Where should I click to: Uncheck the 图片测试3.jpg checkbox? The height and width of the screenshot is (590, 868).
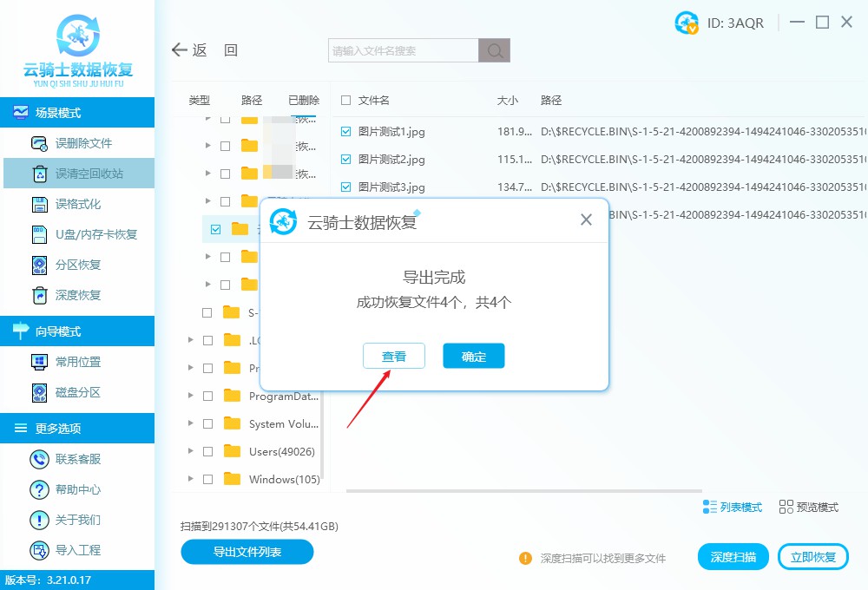[346, 187]
